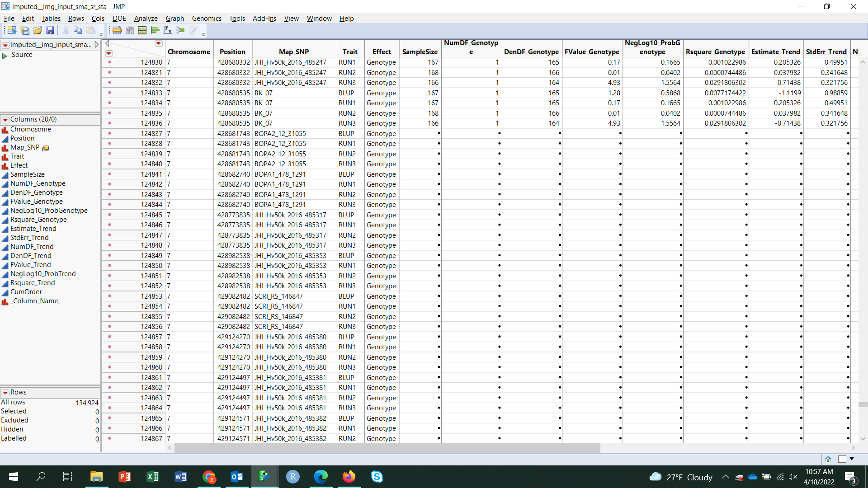Screen dimensions: 868x488
Task: Click the weather 27°F Cloudy widget
Action: [681, 477]
